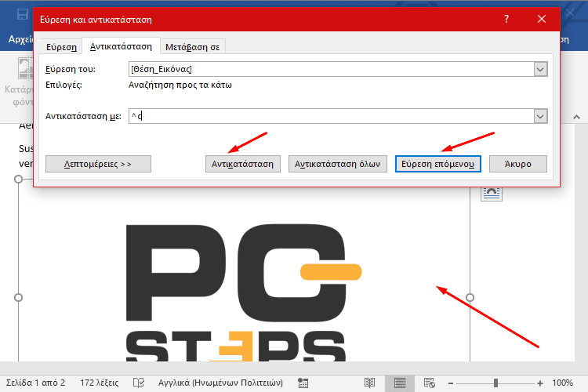Close the Εύρεση και αντικατάσταση dialog

pos(541,19)
